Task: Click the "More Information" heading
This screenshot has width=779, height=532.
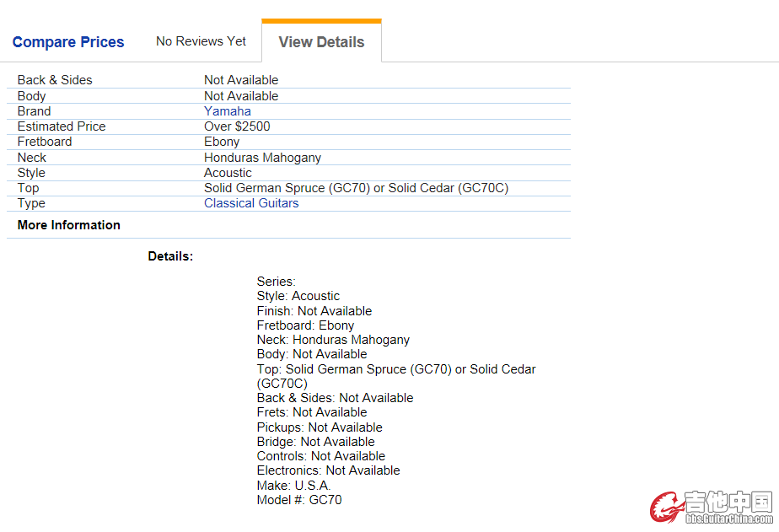Action: tap(68, 225)
